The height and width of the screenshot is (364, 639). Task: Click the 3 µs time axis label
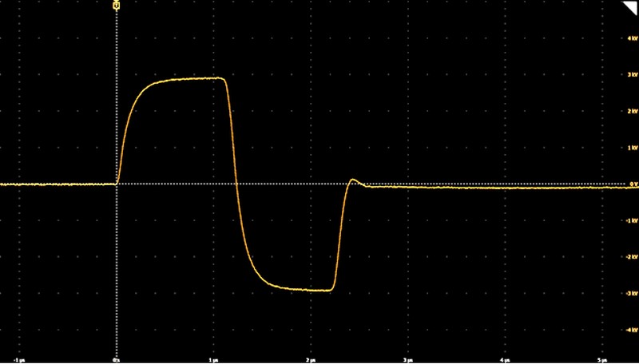point(407,360)
